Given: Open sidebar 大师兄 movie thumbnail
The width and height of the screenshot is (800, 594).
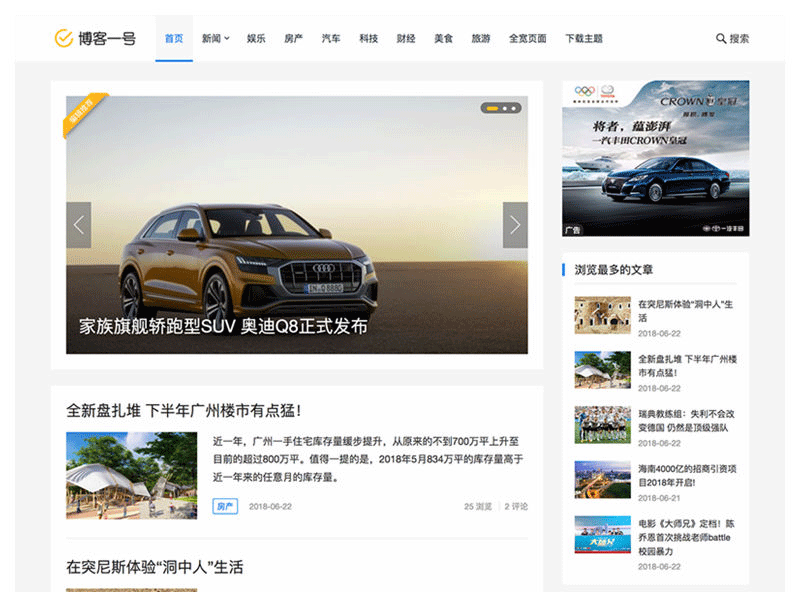Looking at the screenshot, I should (603, 534).
